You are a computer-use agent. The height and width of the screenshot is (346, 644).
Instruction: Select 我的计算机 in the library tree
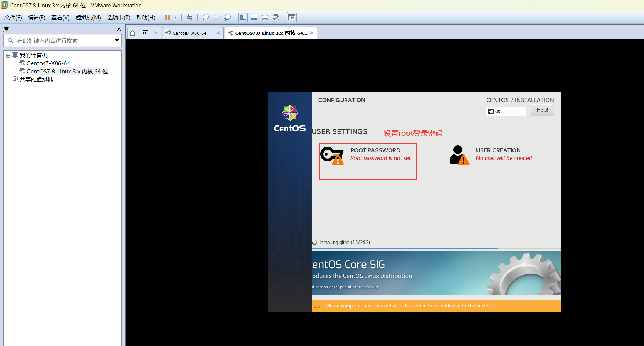pyautogui.click(x=33, y=55)
